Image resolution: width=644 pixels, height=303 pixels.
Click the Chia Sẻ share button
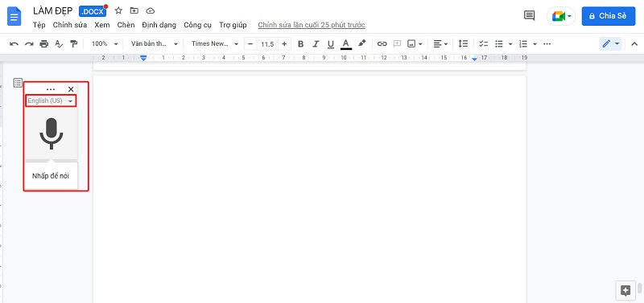tap(609, 16)
